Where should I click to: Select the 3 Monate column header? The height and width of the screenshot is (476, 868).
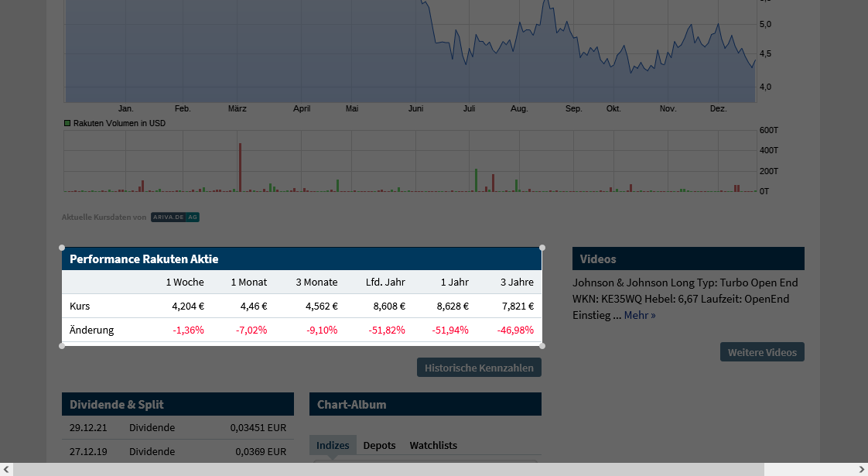[x=316, y=282]
